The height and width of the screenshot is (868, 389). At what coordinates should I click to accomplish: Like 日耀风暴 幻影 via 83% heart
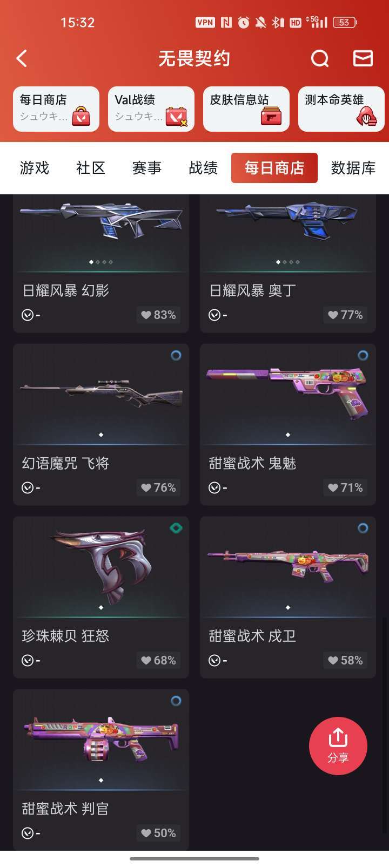tap(159, 315)
